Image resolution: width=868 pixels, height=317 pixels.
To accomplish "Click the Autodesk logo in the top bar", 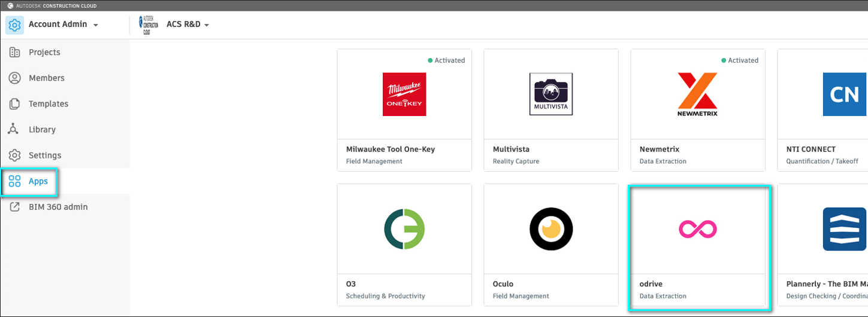I will [10, 5].
